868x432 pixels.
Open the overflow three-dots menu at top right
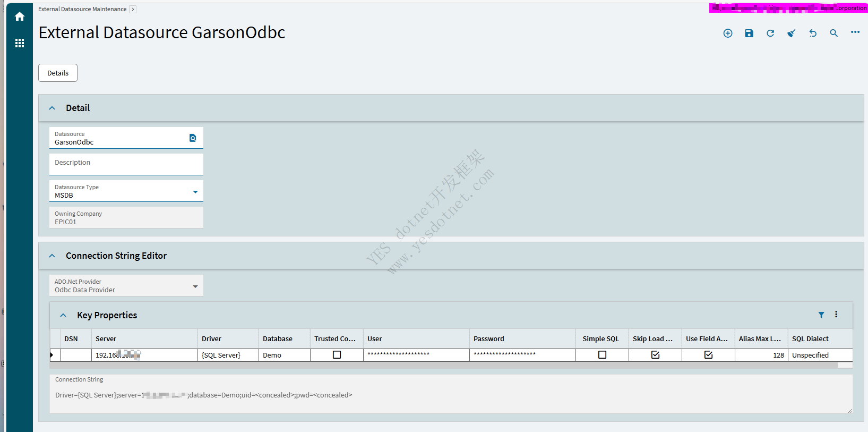(x=855, y=32)
